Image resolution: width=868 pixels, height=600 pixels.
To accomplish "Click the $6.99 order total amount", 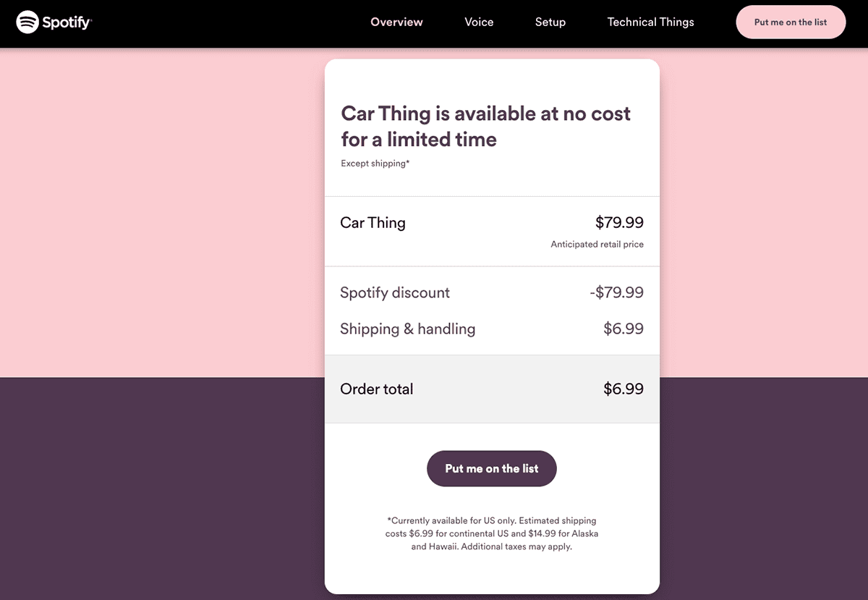I will (624, 389).
